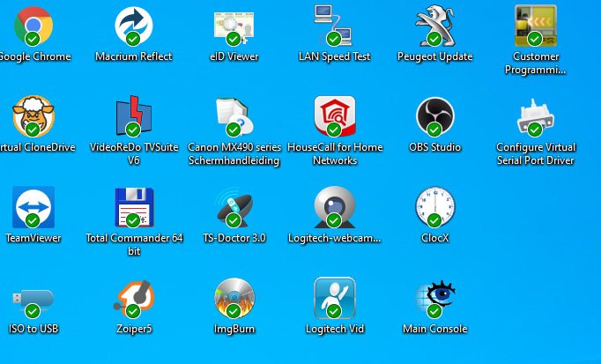Screen dimensions: 601x364
Task: Click the Logitech Vid icon
Action: 335,298
